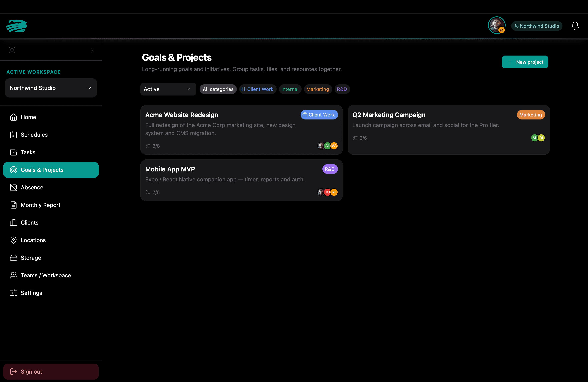Open Storage drive icon in sidebar
The width and height of the screenshot is (588, 382).
tap(14, 258)
